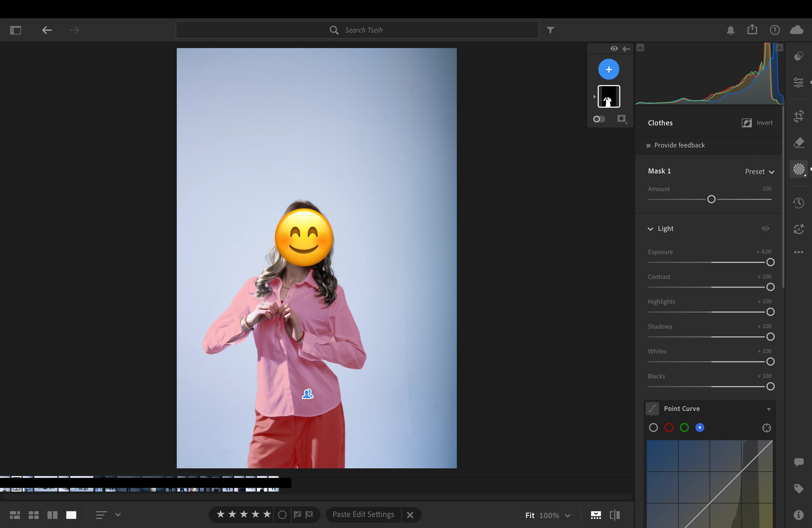The height and width of the screenshot is (528, 812).
Task: Click the blue Create New Mask button
Action: 609,70
